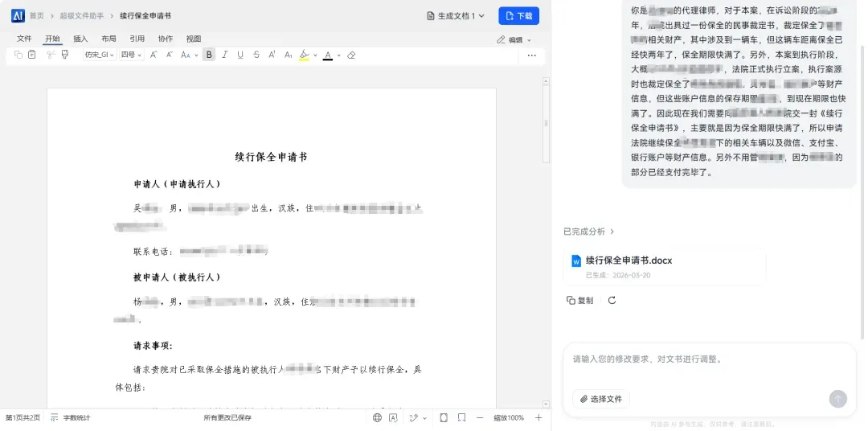Click the fit width icon in status bar

tap(461, 417)
